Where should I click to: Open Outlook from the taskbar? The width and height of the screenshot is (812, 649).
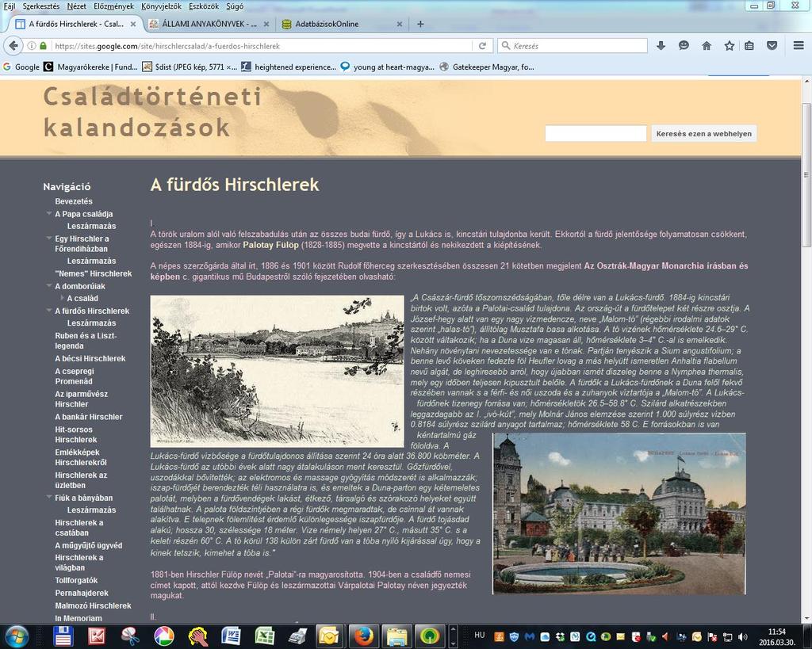pyautogui.click(x=329, y=636)
